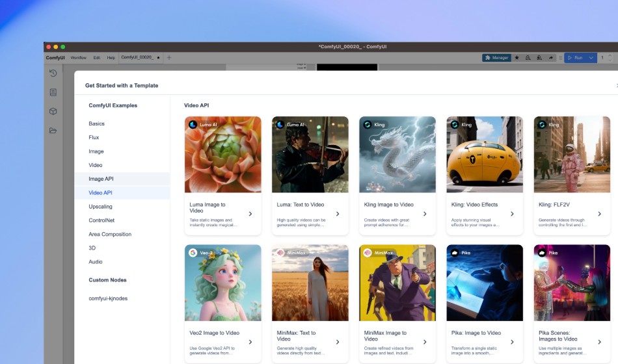618x364 pixels.
Task: Open the Pika Scenes thumbnail
Action: (x=572, y=283)
